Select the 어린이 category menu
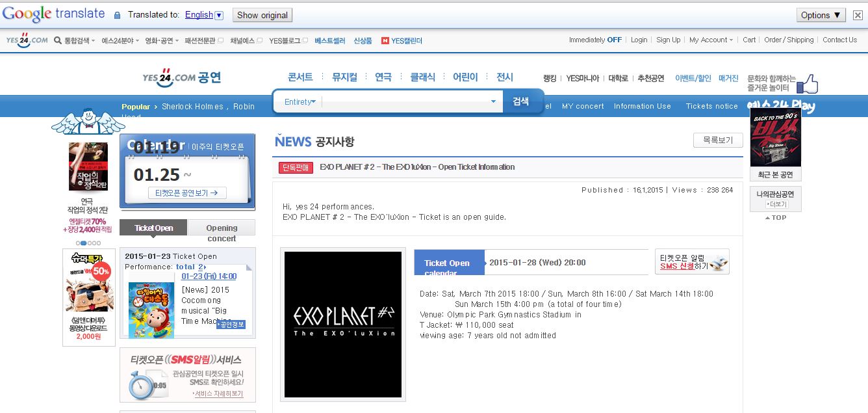 [x=465, y=77]
